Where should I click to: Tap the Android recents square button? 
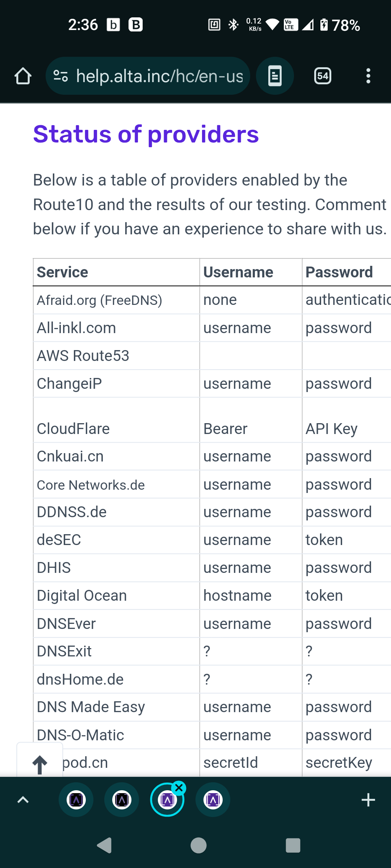[x=293, y=846]
